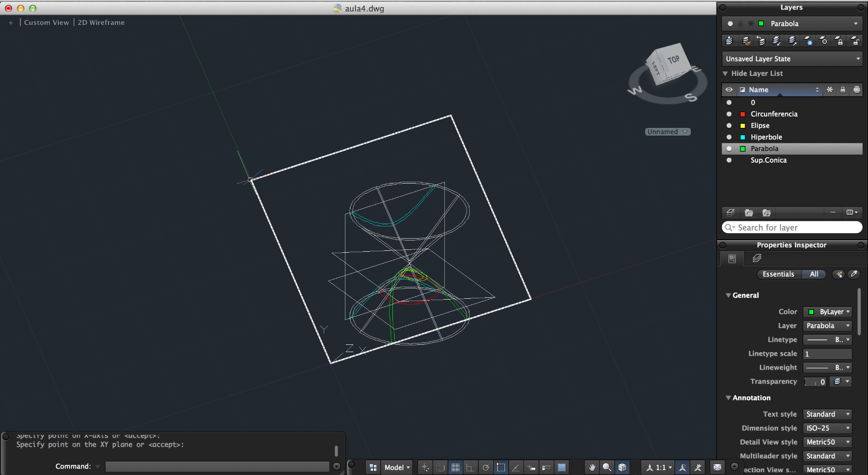
Task: Select the Zoom magnifier tool
Action: pos(607,467)
